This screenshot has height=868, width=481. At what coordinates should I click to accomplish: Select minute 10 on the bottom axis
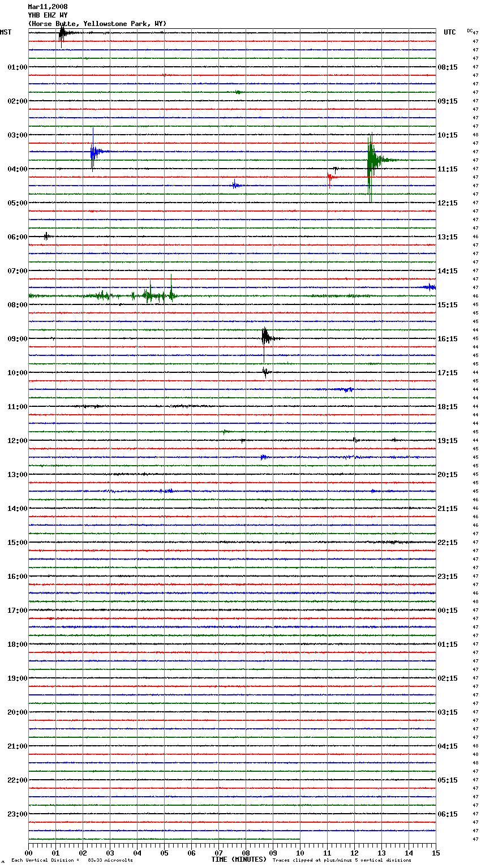pyautogui.click(x=300, y=853)
